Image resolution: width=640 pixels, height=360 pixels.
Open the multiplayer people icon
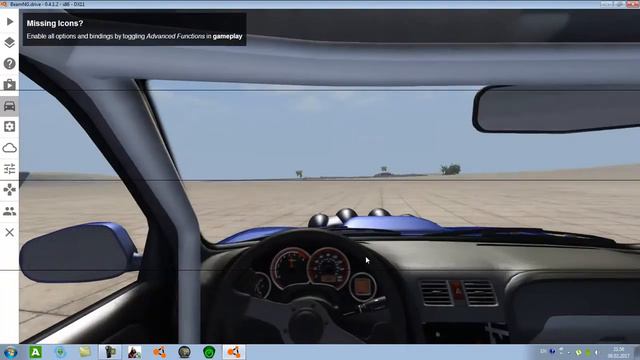[9, 211]
